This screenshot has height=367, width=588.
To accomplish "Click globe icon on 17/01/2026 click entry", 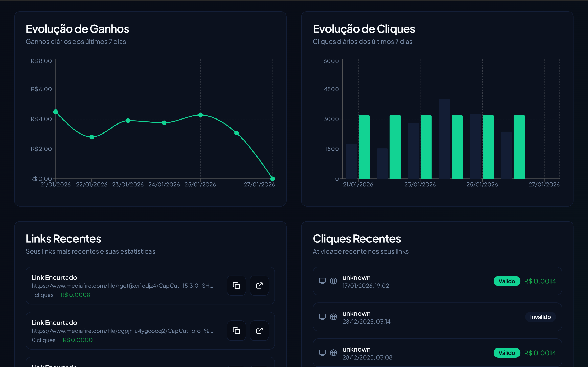I will point(333,281).
